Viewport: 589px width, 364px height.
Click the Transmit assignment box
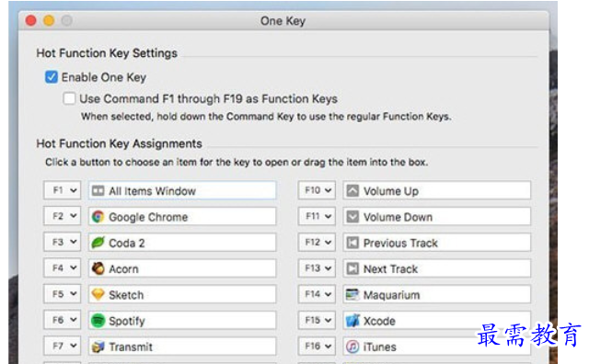[182, 347]
